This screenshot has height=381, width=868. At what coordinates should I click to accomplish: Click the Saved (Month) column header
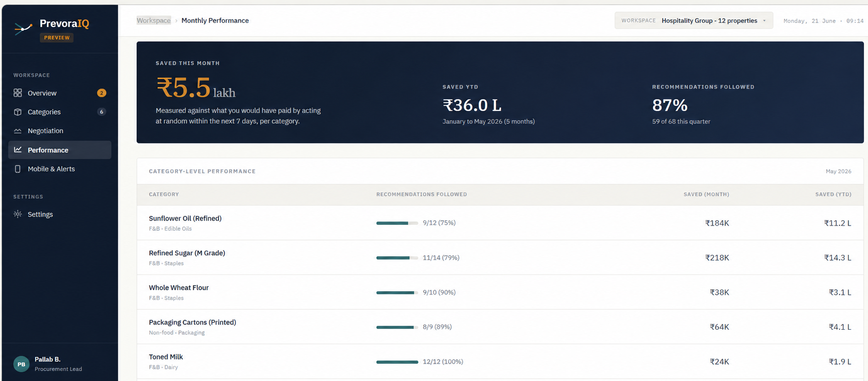(x=706, y=194)
